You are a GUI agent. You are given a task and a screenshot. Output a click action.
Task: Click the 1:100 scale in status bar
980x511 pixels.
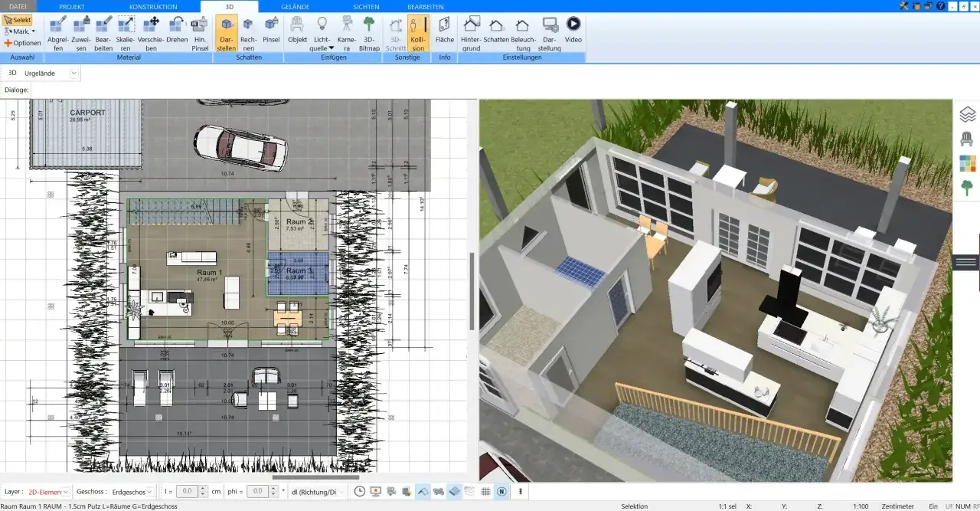click(859, 506)
